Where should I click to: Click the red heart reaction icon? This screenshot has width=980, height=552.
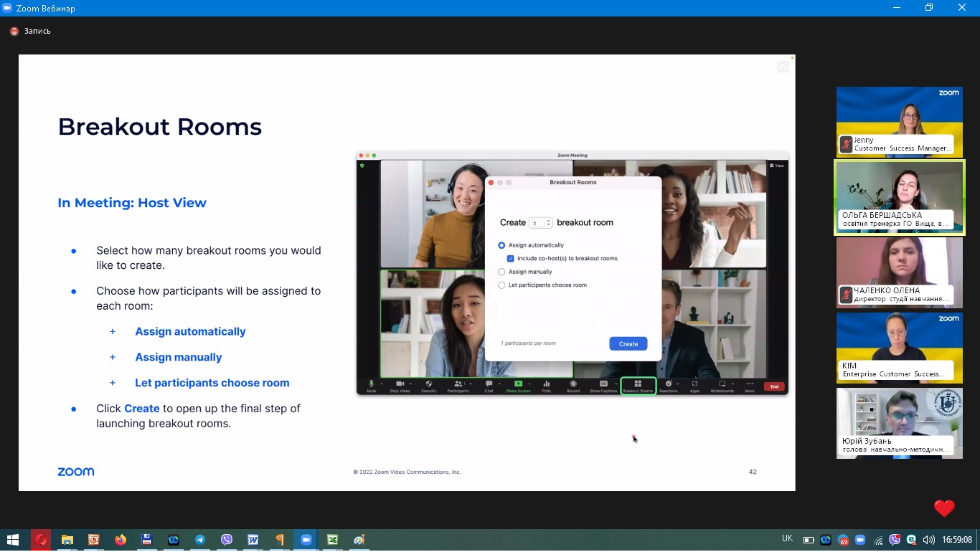pyautogui.click(x=944, y=508)
